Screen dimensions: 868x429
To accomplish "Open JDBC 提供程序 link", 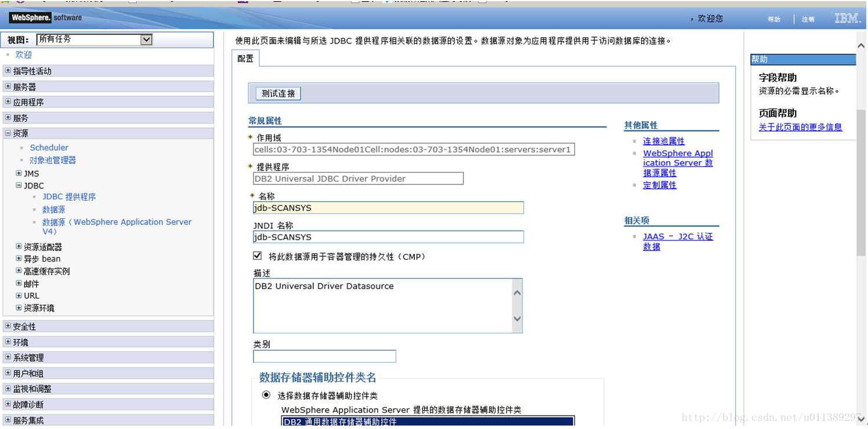I will [x=69, y=197].
